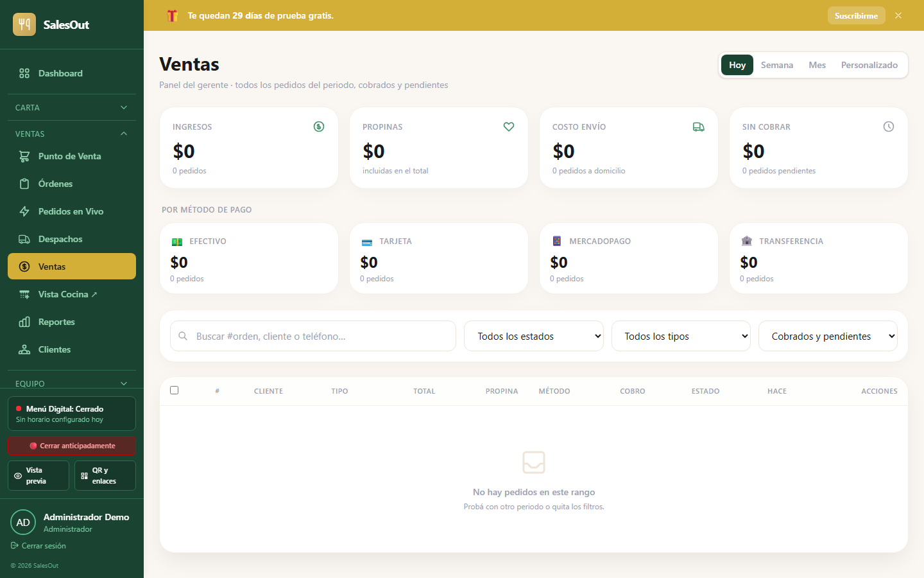Click the order search input field
The width and height of the screenshot is (924, 578).
(x=313, y=336)
